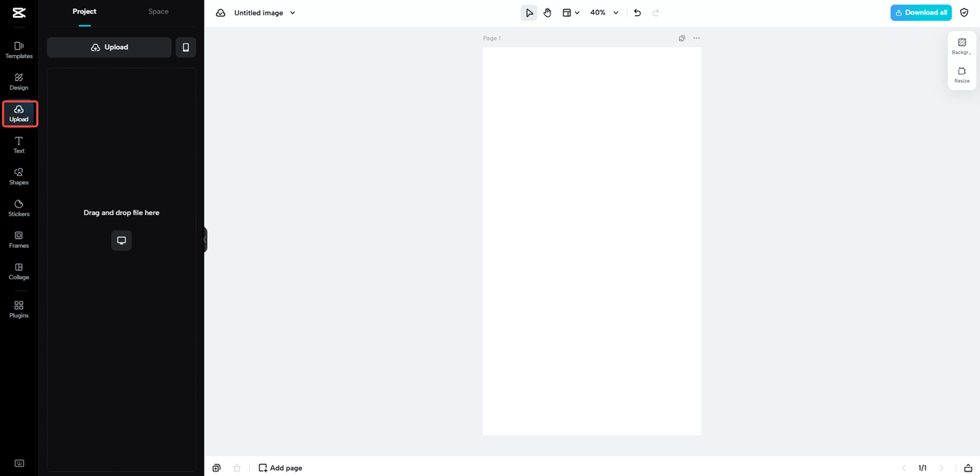This screenshot has height=476, width=980.
Task: Click the Resize option on the right panel
Action: pos(961,74)
